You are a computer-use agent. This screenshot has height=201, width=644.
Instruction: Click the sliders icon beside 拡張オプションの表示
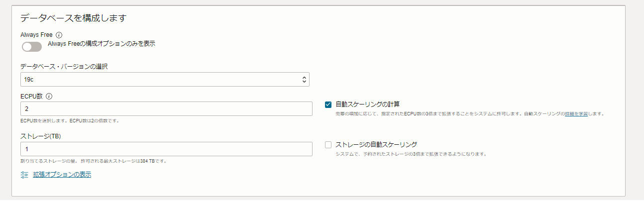point(25,175)
